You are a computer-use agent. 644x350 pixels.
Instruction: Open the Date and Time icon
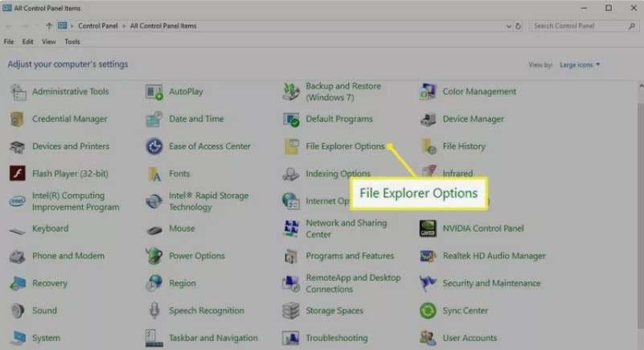pos(154,119)
